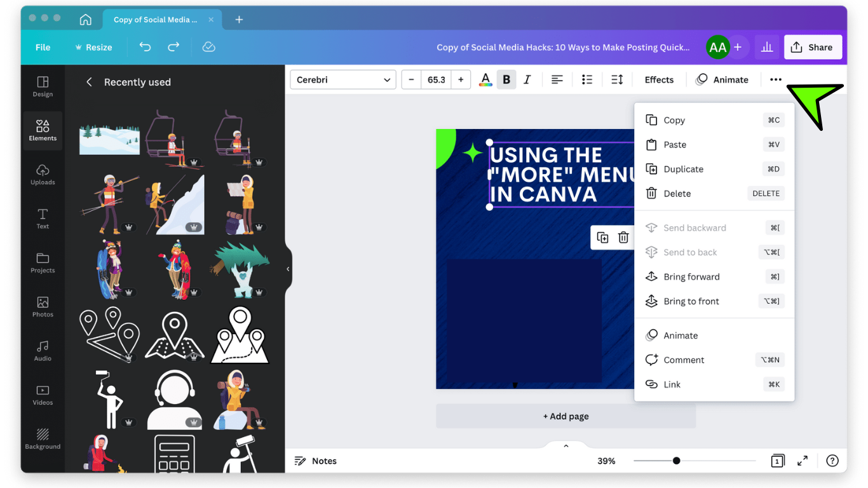868x488 pixels.
Task: Open the Cerebri font dropdown
Action: point(343,79)
